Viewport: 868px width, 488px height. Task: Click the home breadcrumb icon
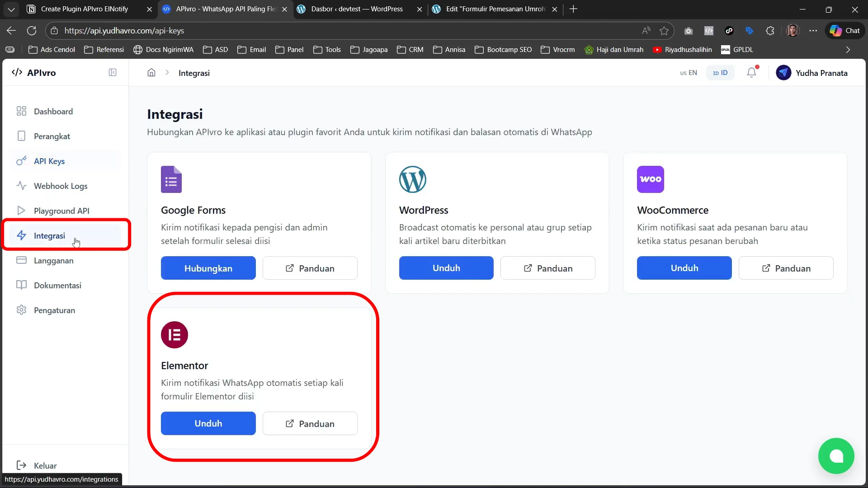151,73
